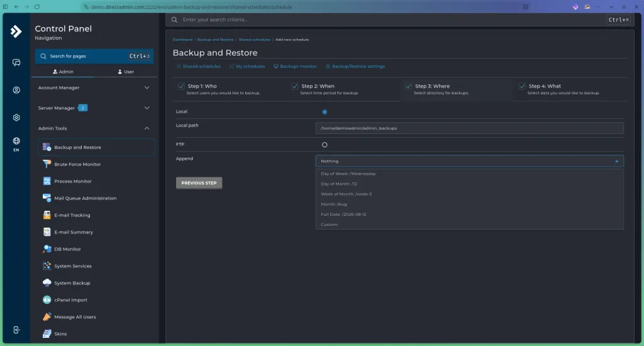Screen dimensions: 644x346
Task: Open the cPanel Import page
Action: 96,300
